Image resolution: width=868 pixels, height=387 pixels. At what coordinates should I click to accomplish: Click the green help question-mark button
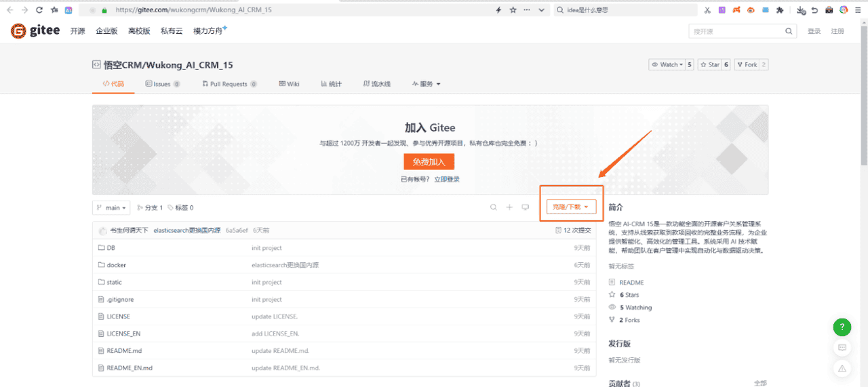(x=842, y=327)
